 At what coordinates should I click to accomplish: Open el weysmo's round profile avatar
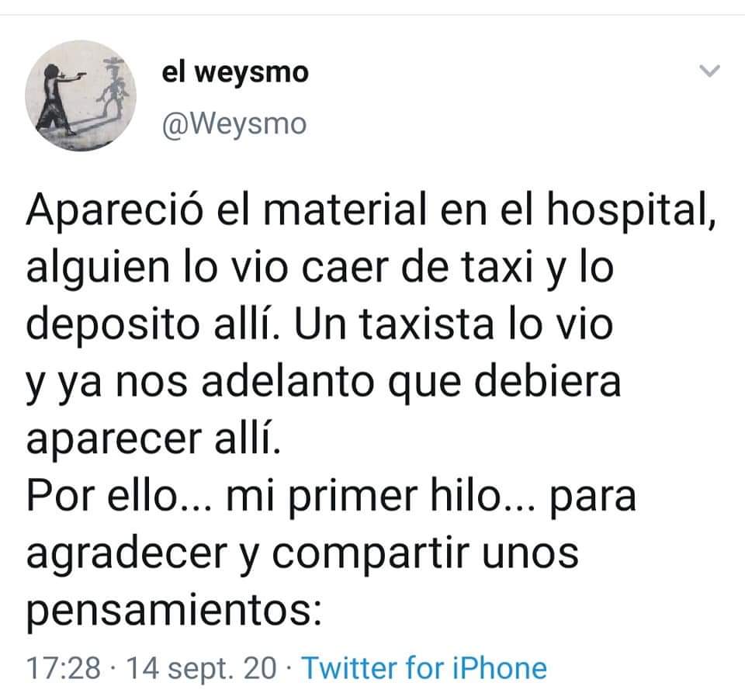[x=81, y=95]
